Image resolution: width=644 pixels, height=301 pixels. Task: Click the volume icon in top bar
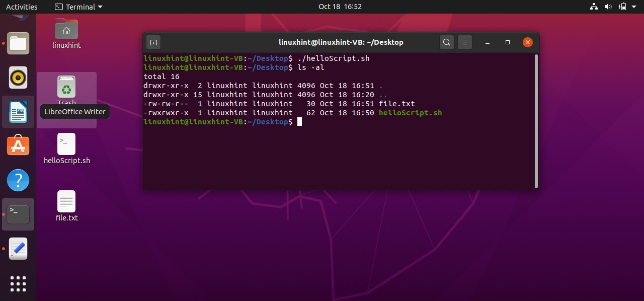(x=608, y=7)
